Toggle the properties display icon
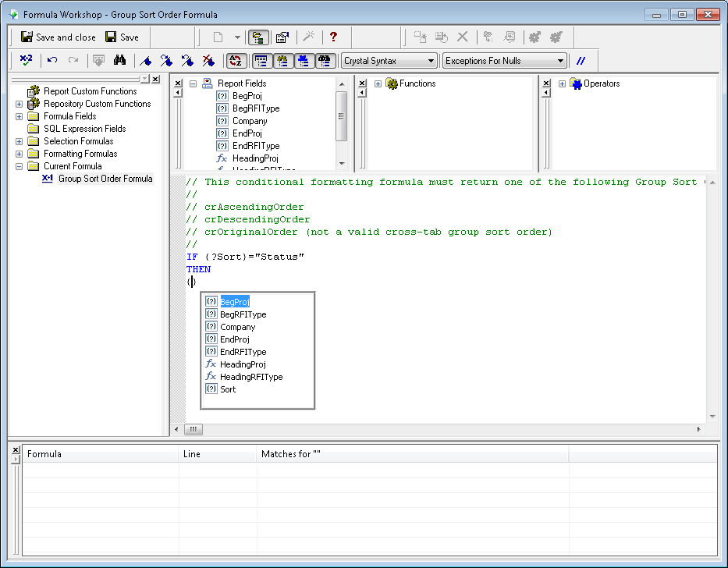Screen dimensions: 728x568 (282, 37)
